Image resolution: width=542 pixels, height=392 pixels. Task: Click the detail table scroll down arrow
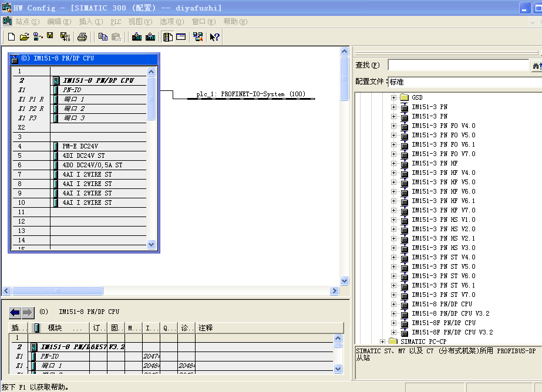pyautogui.click(x=338, y=369)
